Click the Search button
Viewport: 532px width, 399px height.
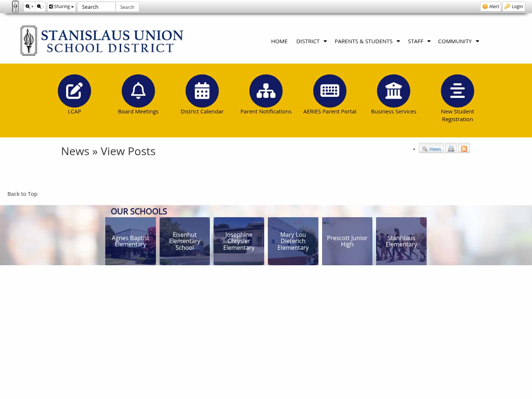coord(127,7)
